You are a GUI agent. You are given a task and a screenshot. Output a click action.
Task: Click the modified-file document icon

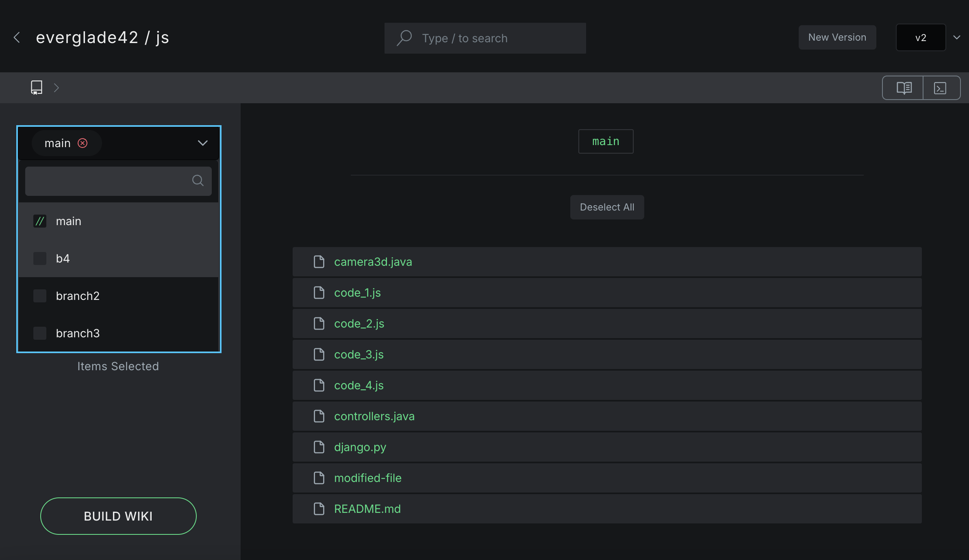319,477
